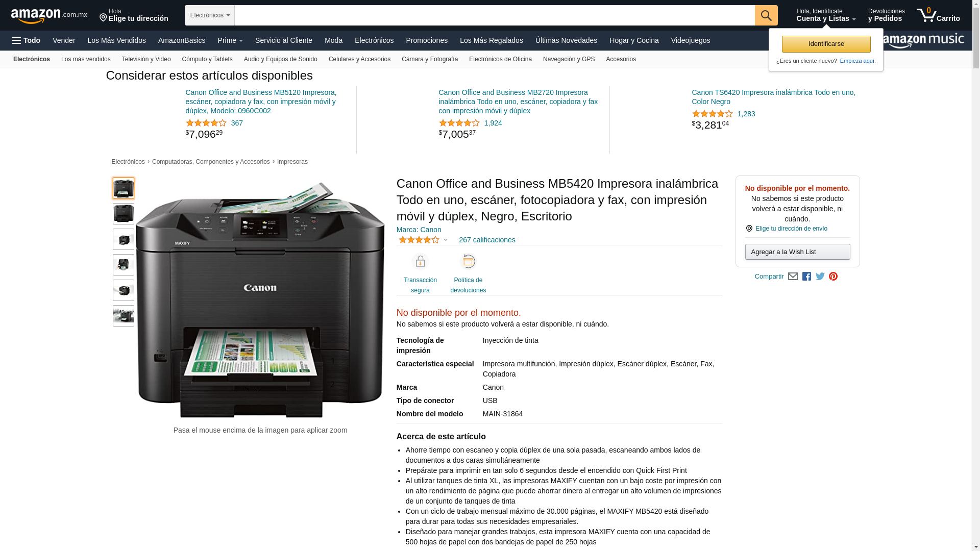Open star rating breakdown chevron
This screenshot has height=551, width=980.
click(446, 240)
